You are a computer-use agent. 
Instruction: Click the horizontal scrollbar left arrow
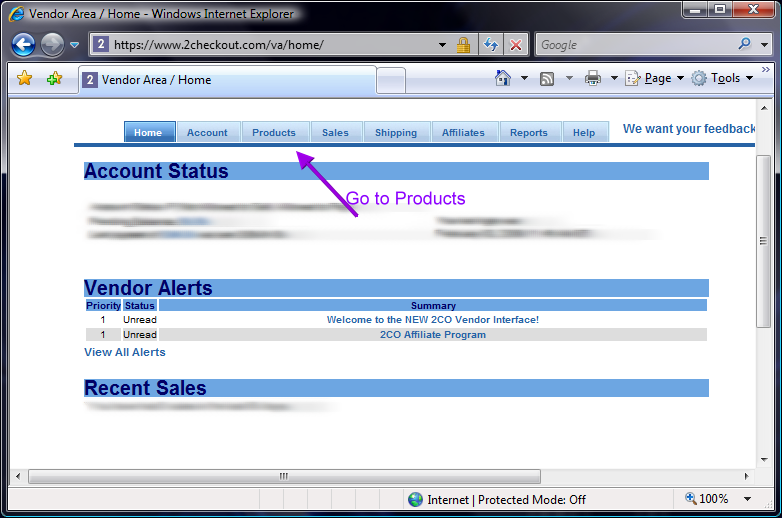tap(18, 476)
